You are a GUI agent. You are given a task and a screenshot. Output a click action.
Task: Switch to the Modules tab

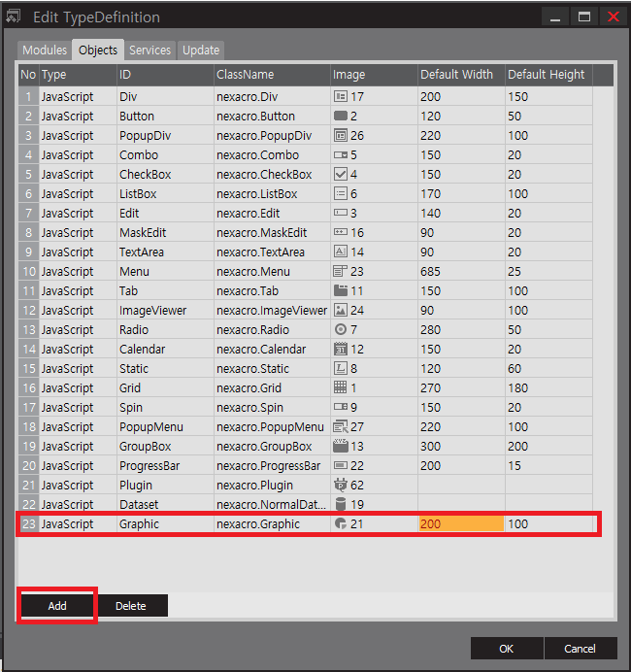coord(45,50)
